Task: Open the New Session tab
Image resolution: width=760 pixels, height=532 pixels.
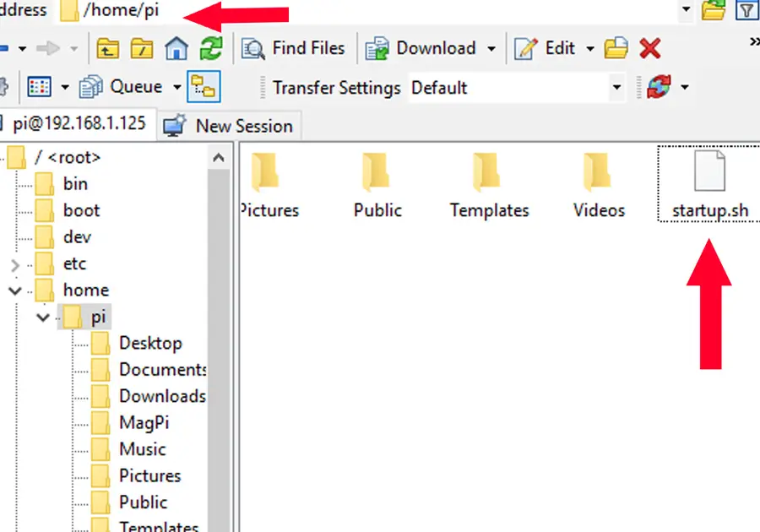Action: pyautogui.click(x=228, y=126)
